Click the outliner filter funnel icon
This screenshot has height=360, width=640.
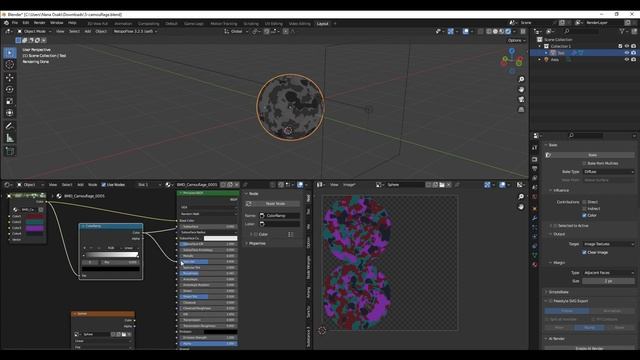622,31
